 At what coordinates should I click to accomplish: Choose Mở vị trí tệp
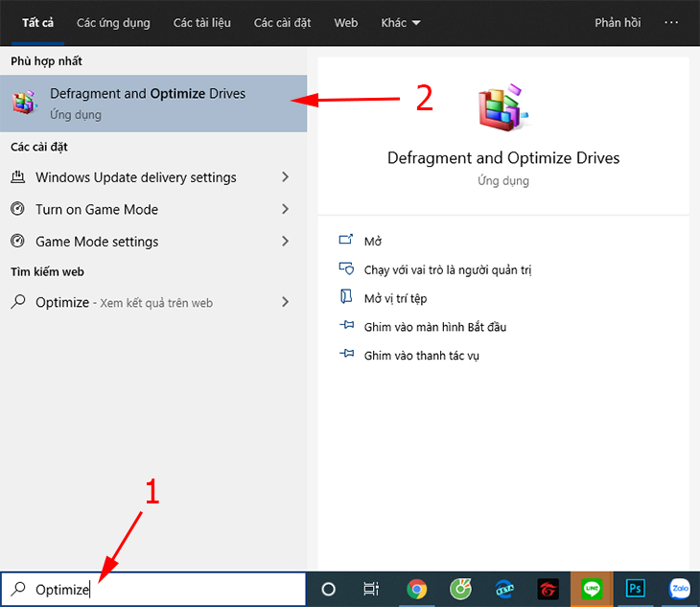395,298
